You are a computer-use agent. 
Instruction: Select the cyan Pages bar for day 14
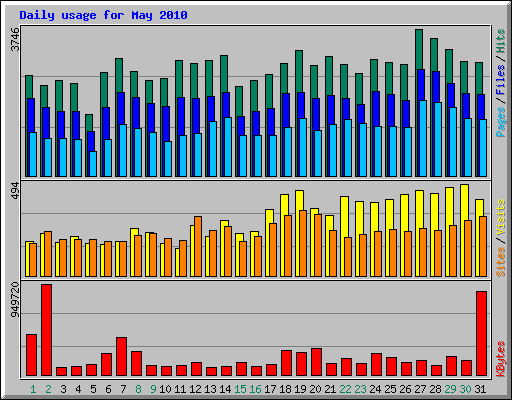228,147
